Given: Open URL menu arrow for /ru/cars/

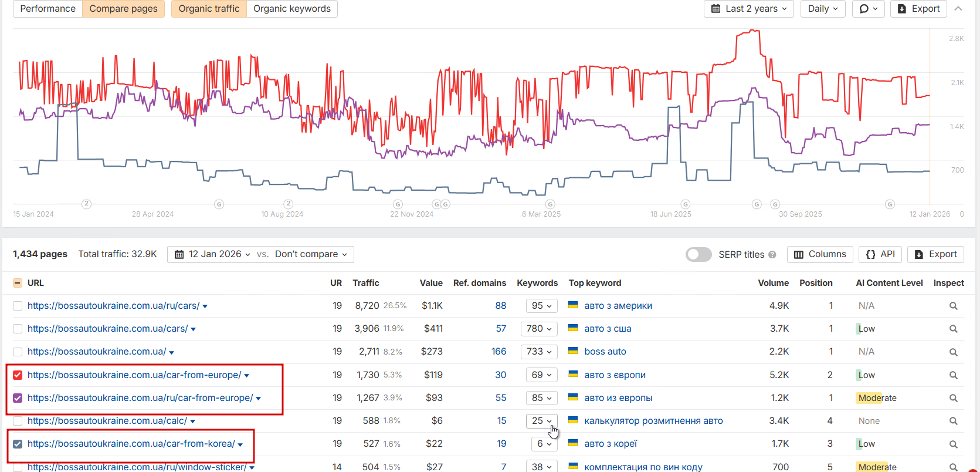Looking at the screenshot, I should 205,306.
